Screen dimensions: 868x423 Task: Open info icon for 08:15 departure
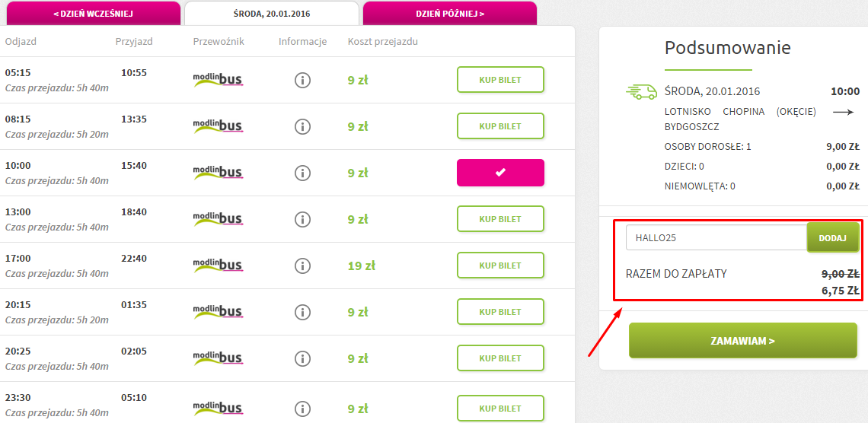pyautogui.click(x=302, y=126)
